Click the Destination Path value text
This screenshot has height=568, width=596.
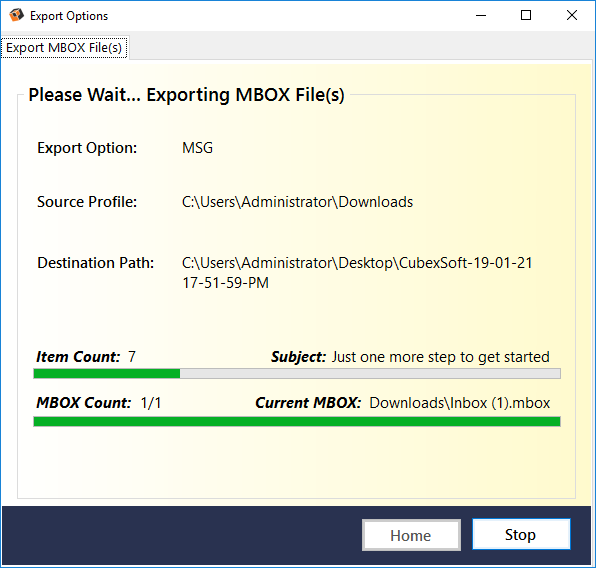[357, 273]
